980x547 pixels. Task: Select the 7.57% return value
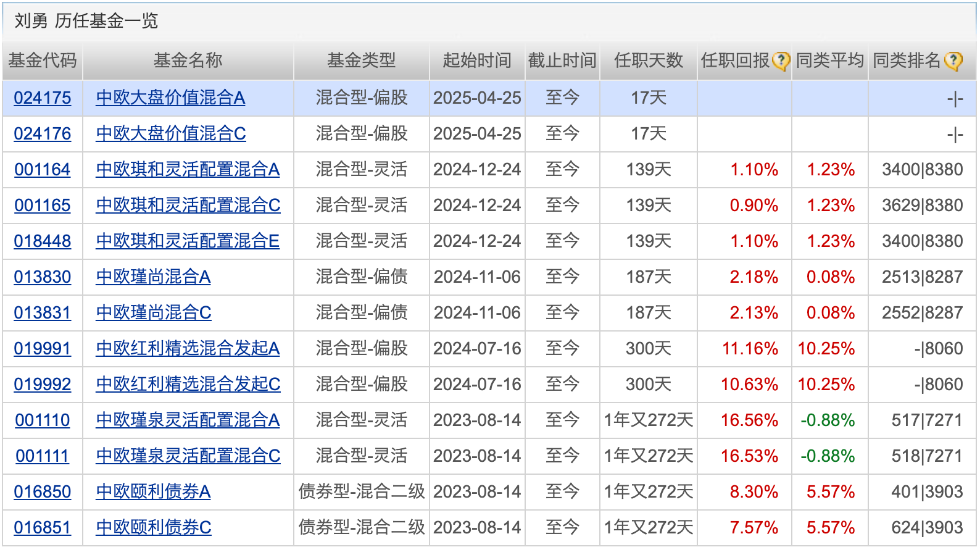click(x=754, y=527)
